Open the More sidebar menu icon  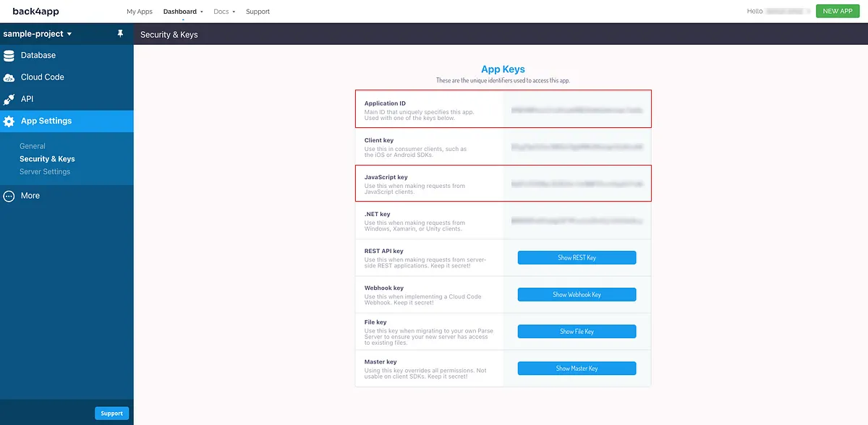point(9,195)
